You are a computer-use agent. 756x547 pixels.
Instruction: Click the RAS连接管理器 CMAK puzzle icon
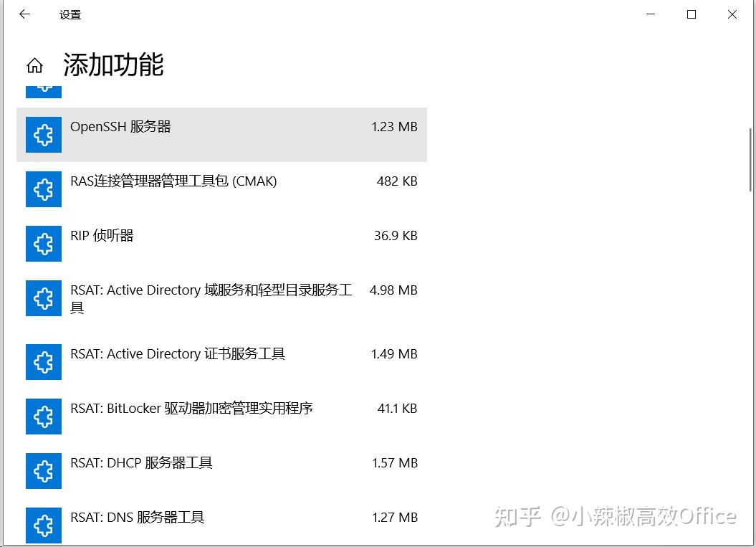coord(44,189)
